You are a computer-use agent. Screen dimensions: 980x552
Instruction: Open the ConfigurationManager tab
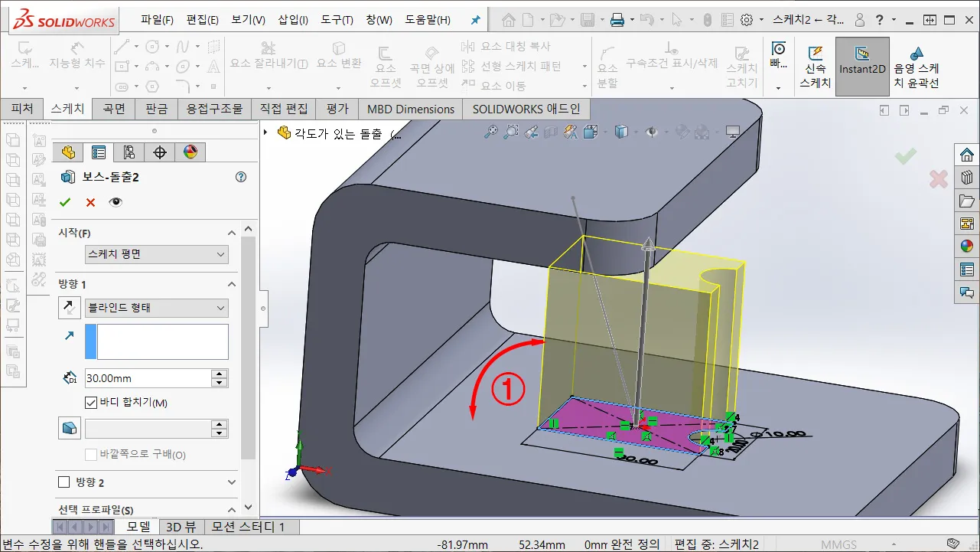(129, 152)
